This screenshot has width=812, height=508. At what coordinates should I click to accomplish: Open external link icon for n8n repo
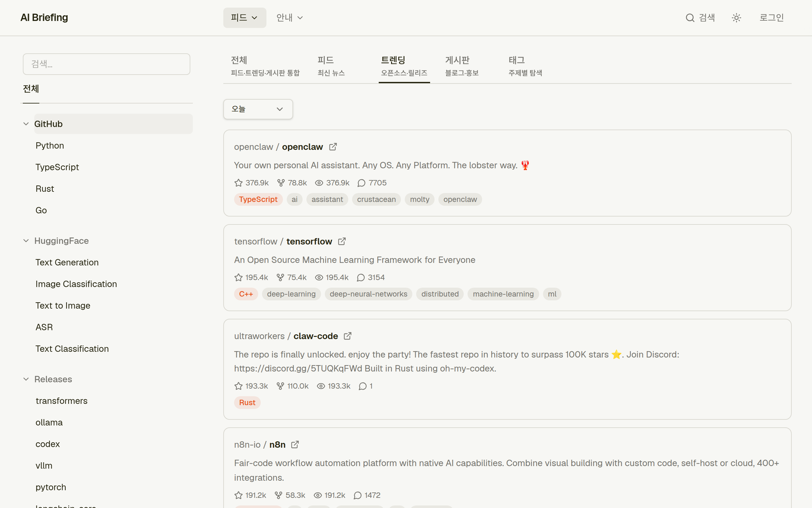[295, 444]
